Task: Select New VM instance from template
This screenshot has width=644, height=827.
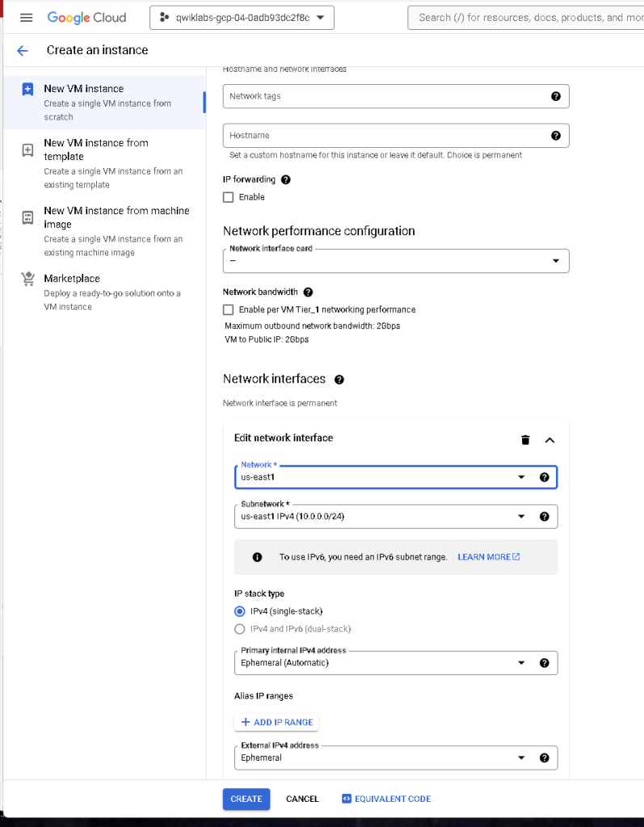Action: (x=104, y=163)
